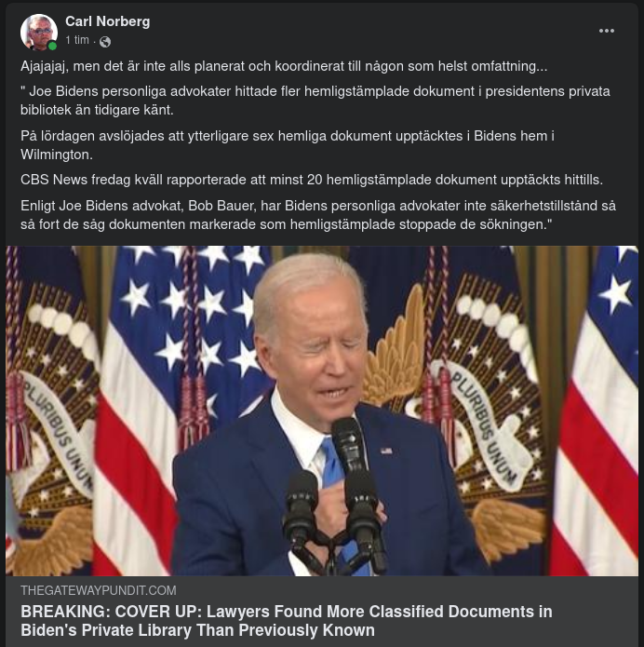Click the paragraph starting with "Ajajajaj"
Viewport: 644px width, 647px height.
284,67
